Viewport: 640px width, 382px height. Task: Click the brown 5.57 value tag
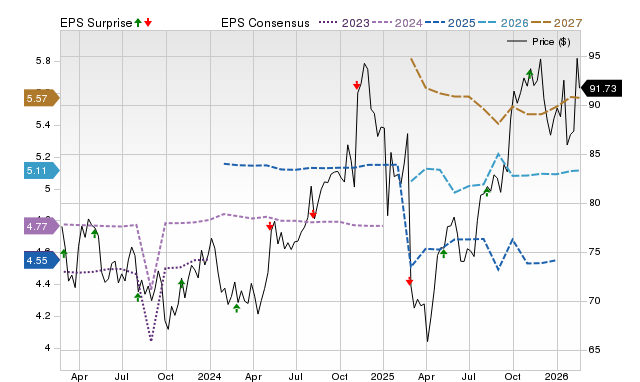pos(42,98)
